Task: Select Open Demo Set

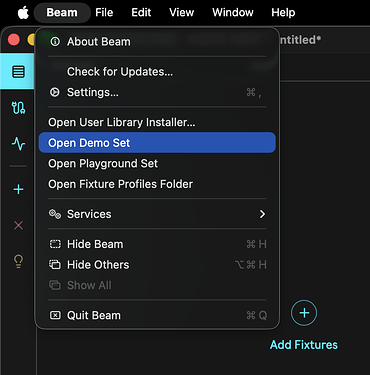Action: click(x=157, y=143)
